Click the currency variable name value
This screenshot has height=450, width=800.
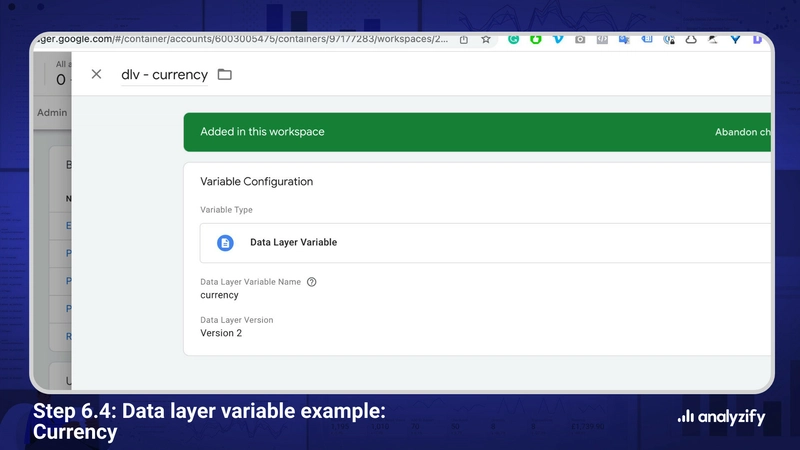(x=219, y=295)
